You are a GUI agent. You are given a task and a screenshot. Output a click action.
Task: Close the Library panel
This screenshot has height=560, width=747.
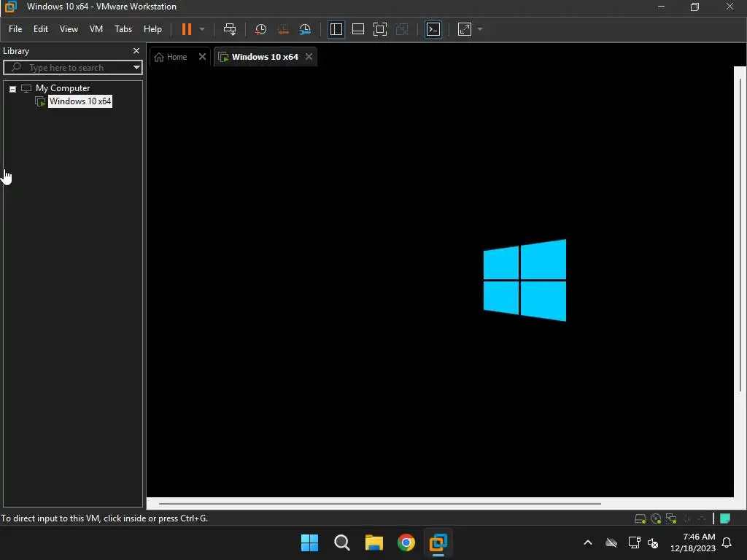click(136, 50)
